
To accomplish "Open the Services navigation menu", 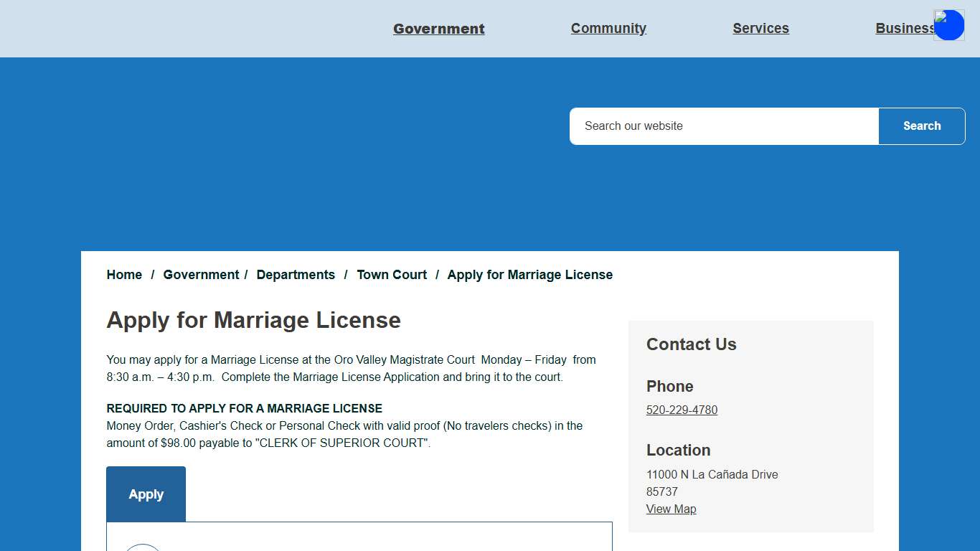I will pyautogui.click(x=760, y=28).
